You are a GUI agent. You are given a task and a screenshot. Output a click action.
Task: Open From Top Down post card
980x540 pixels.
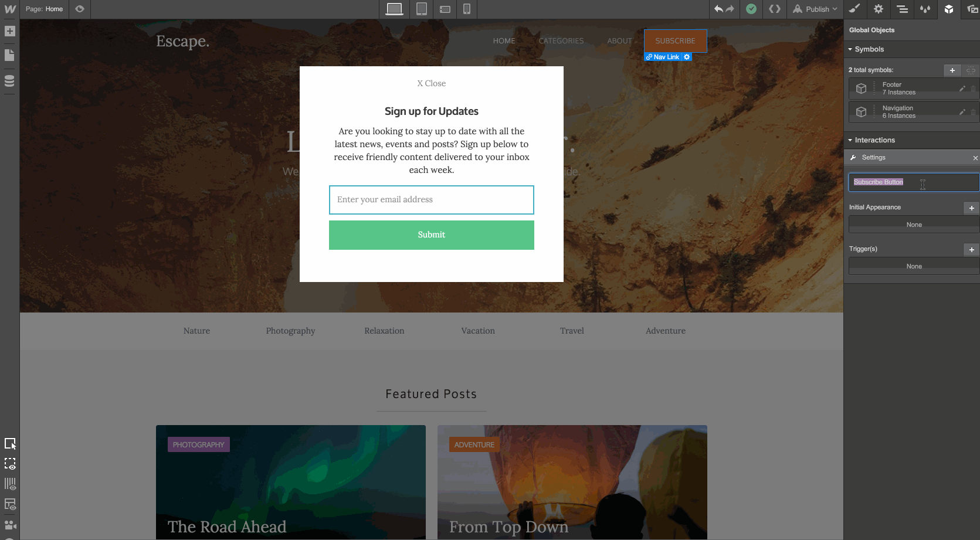tap(572, 482)
